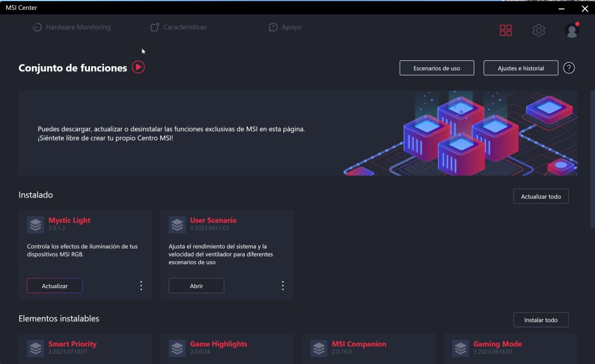
Task: Click Actualizar button for Mystic Light
Action: 55,286
